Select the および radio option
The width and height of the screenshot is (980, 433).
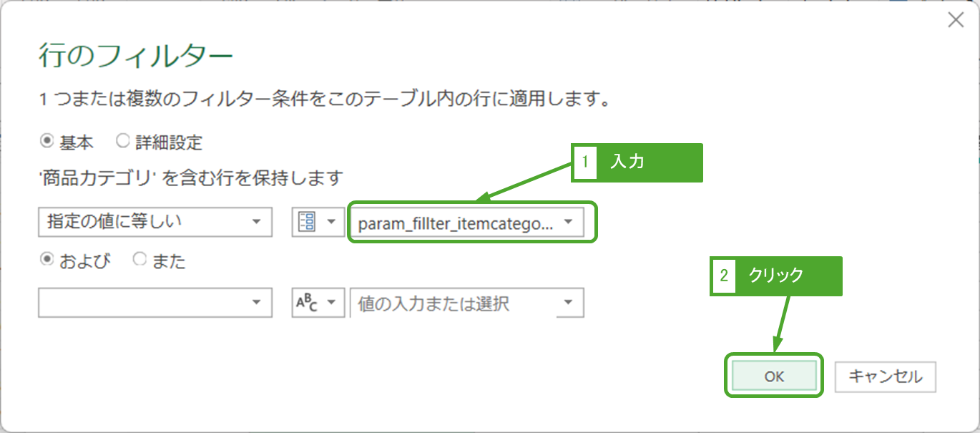coord(46,261)
